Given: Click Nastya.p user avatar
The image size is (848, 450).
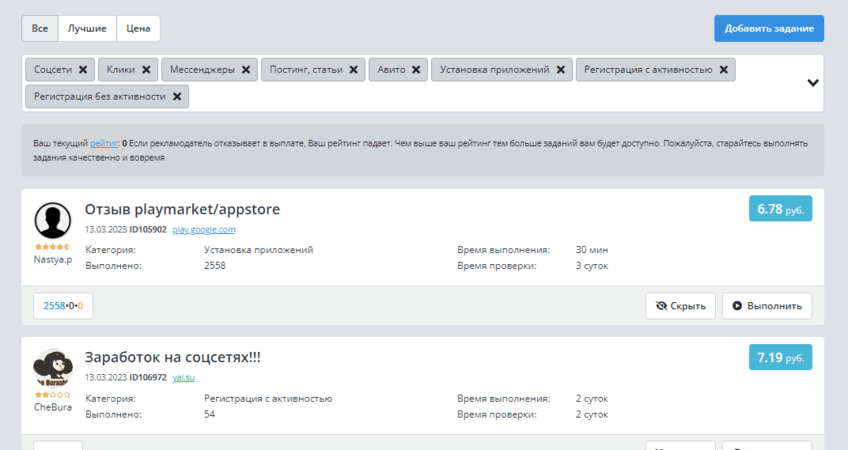Looking at the screenshot, I should click(52, 220).
